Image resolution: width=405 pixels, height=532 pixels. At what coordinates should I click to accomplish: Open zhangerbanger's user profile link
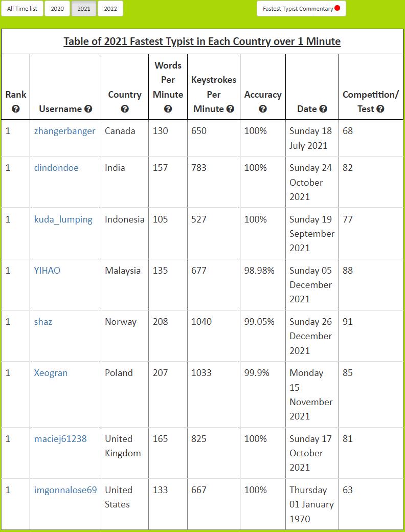[x=64, y=131]
